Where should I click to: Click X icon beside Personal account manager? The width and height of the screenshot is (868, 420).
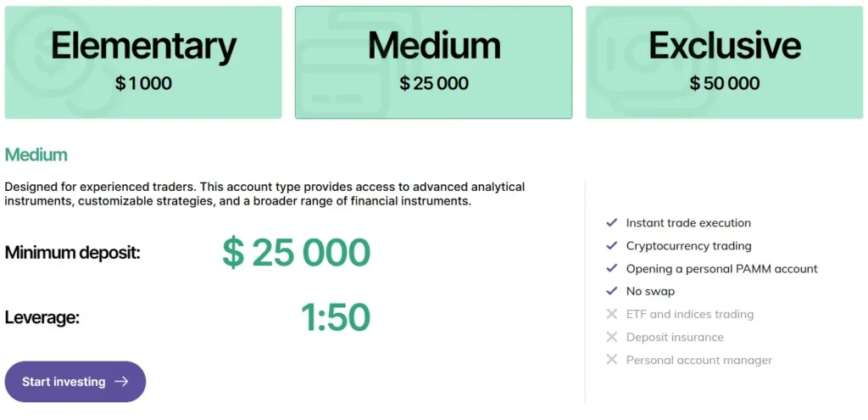click(x=612, y=360)
